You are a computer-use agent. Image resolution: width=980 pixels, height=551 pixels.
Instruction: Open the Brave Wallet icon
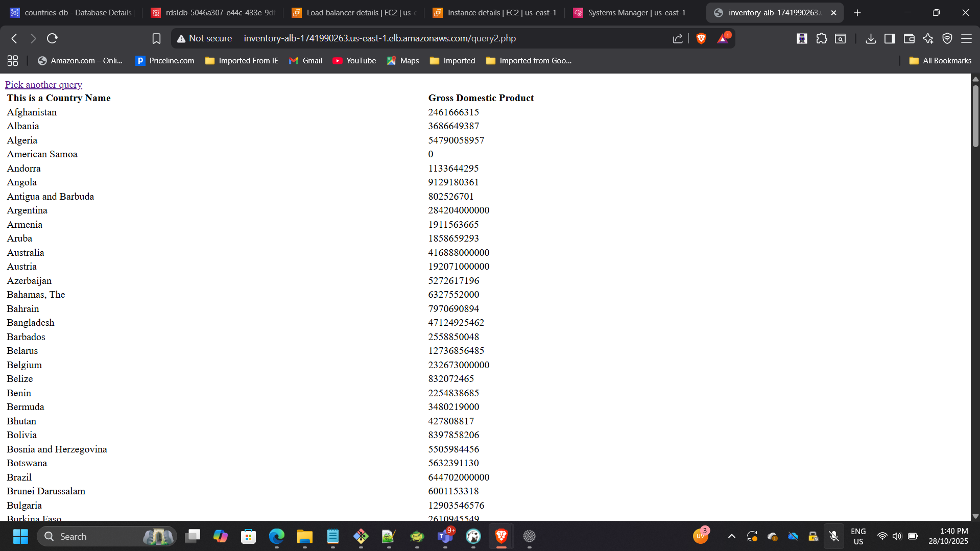[909, 38]
